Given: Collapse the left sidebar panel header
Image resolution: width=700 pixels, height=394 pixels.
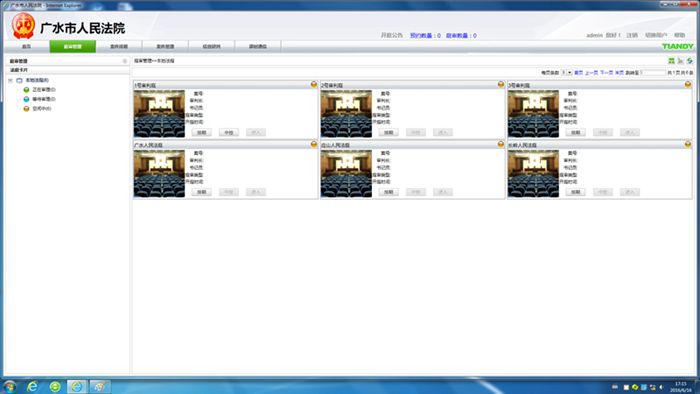Looking at the screenshot, I should pyautogui.click(x=125, y=61).
